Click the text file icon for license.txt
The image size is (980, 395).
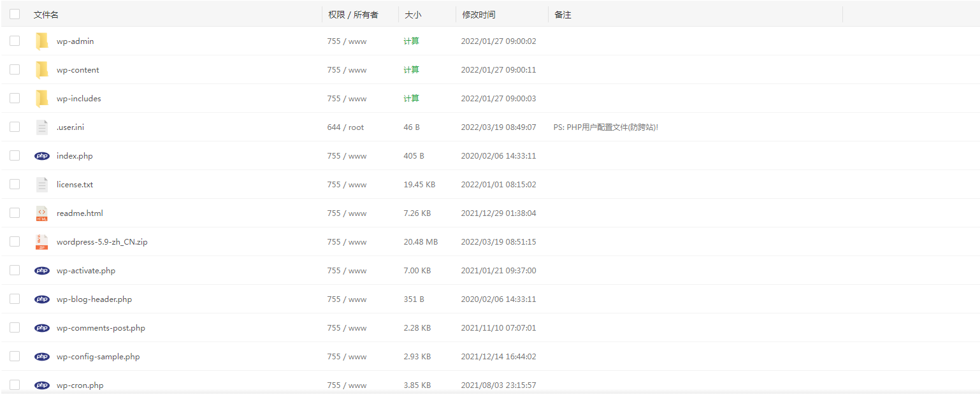pyautogui.click(x=42, y=184)
